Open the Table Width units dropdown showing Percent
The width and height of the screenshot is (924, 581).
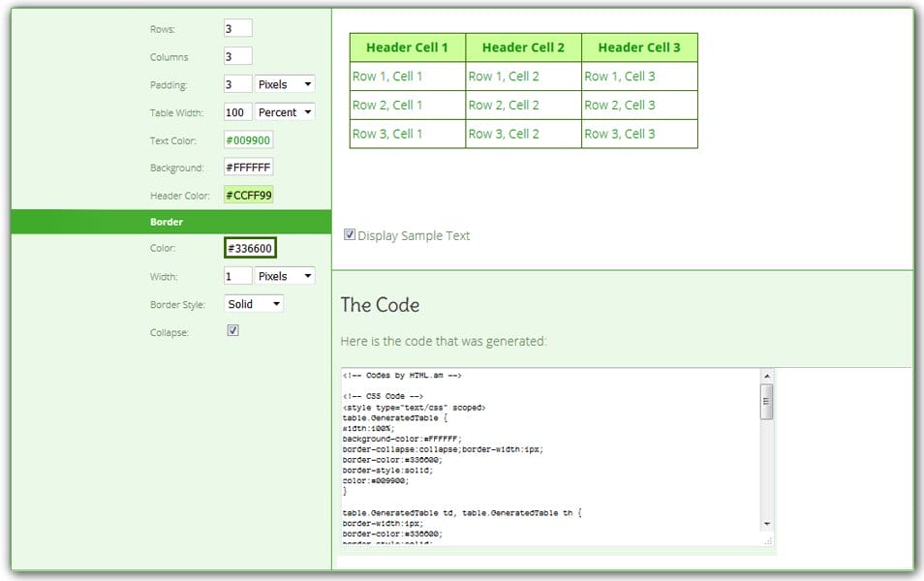(284, 112)
